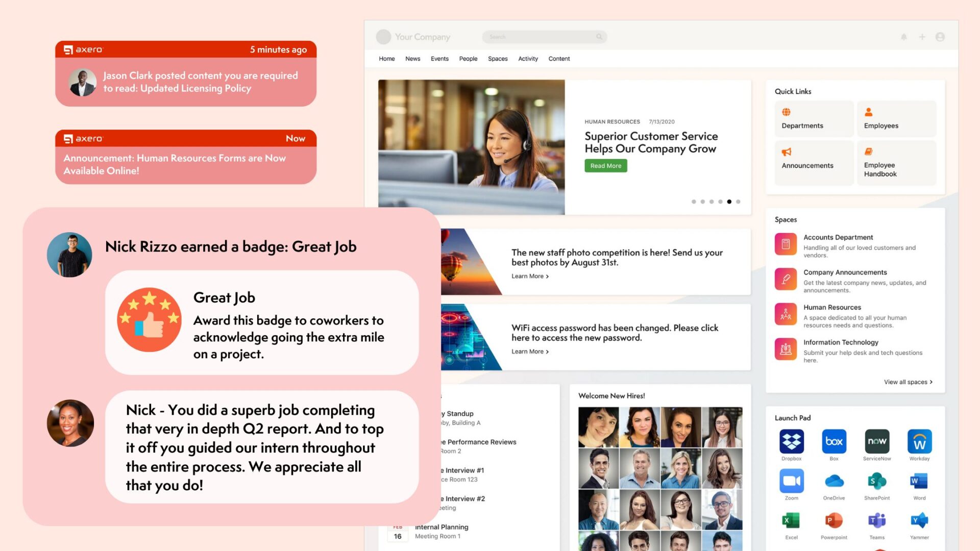Click Read More on Customer Service article
980x551 pixels.
(604, 165)
